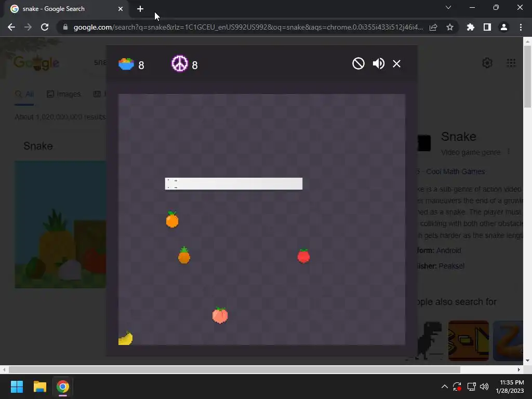Close the 'snake - Google Search' tab

pyautogui.click(x=121, y=9)
